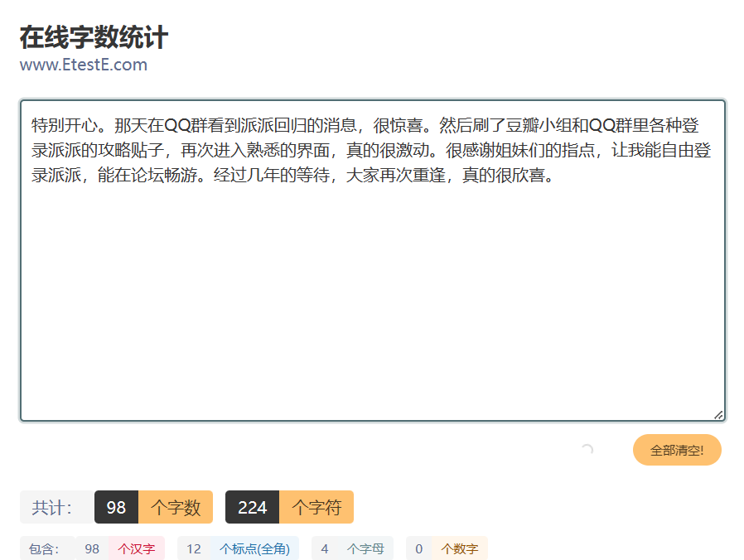Open the www.EtestE.com link

pyautogui.click(x=84, y=65)
